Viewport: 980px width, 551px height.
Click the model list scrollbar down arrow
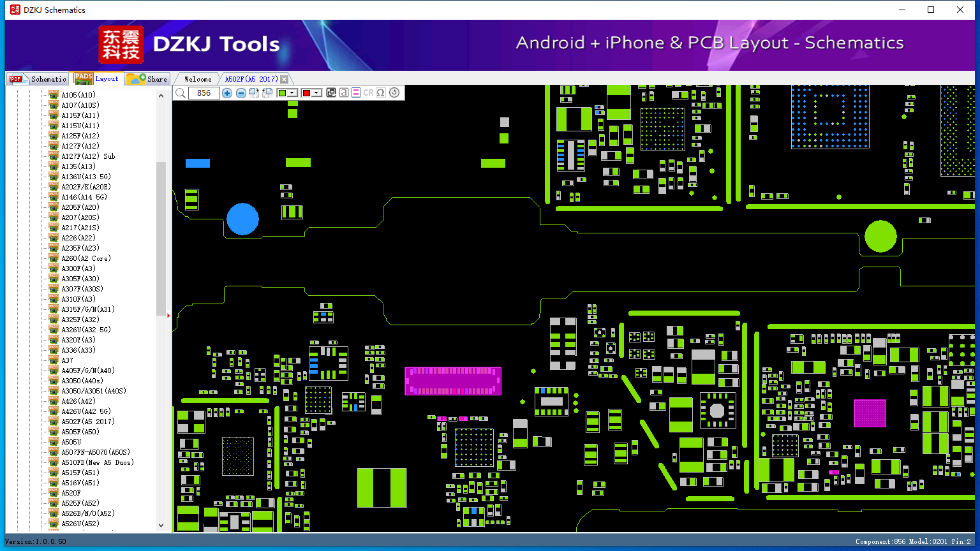tap(161, 525)
